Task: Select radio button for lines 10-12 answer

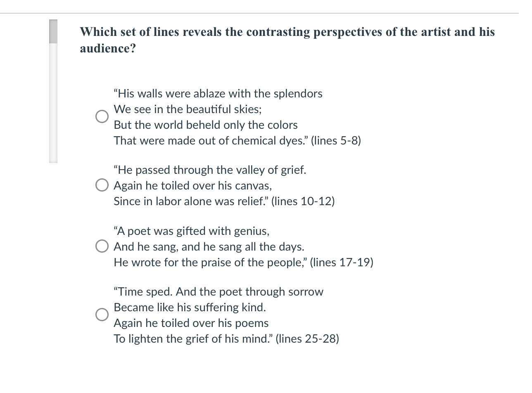Action: [x=102, y=186]
